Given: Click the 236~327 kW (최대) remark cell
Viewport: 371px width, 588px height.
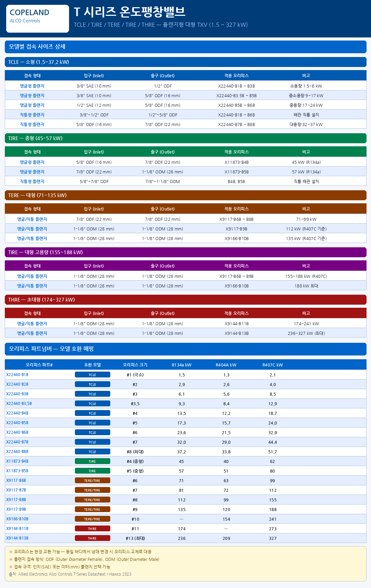Looking at the screenshot, I should click(x=306, y=333).
